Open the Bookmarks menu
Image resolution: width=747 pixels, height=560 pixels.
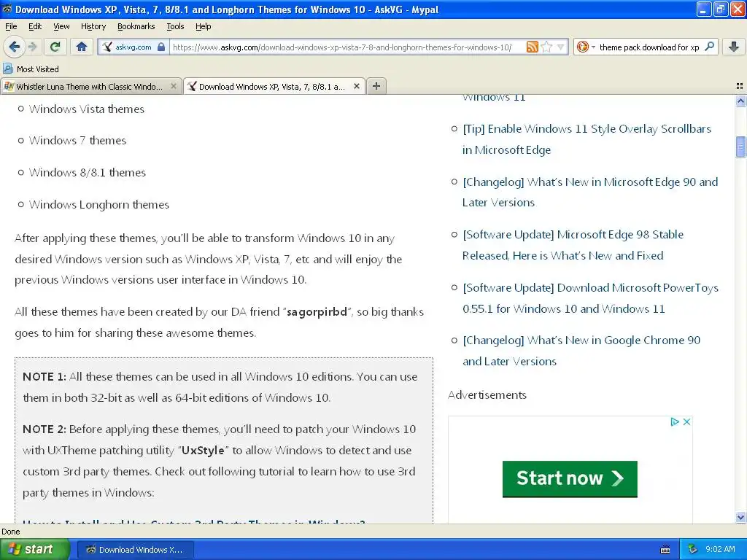[x=136, y=26]
